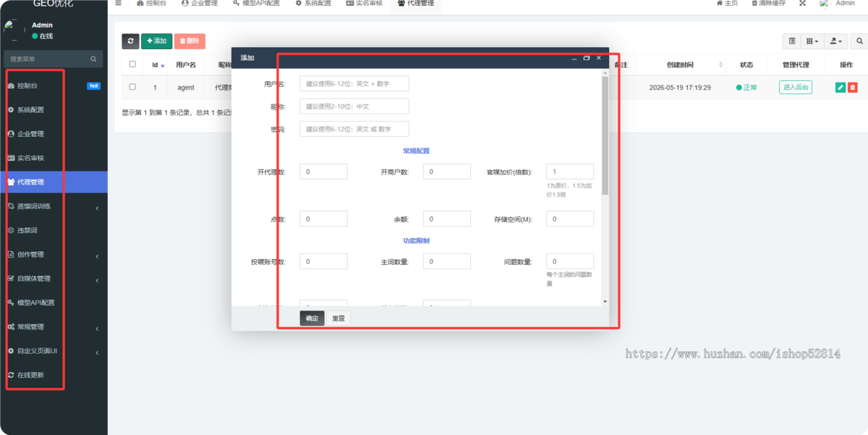
Task: Sort by the Id column arrow
Action: pos(163,66)
